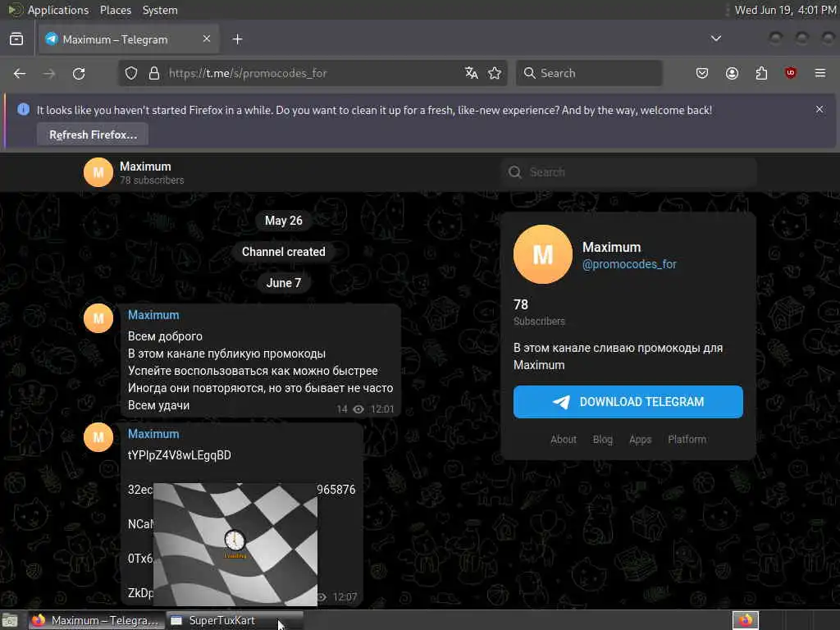This screenshot has width=840, height=630.
Task: Open the @promocodes_for channel link
Action: pyautogui.click(x=629, y=264)
